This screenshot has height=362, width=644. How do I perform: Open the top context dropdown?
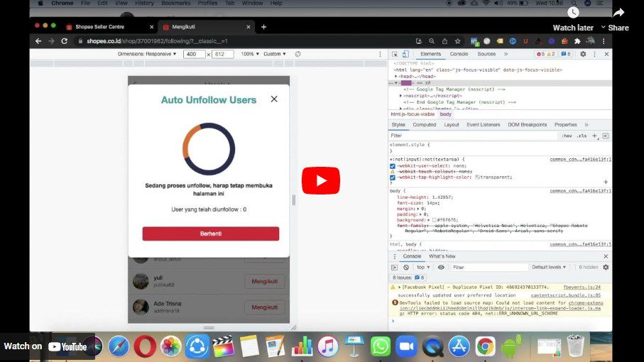(423, 267)
